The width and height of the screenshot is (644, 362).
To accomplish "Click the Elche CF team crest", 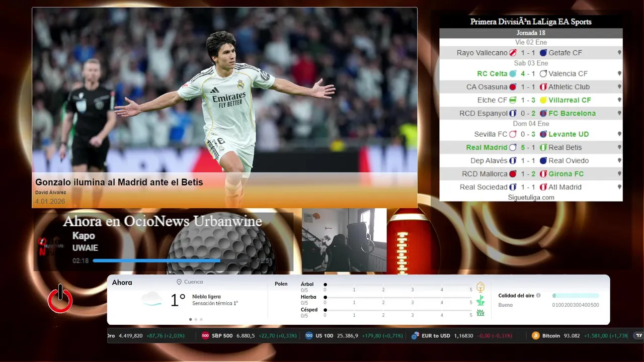I will click(x=513, y=100).
